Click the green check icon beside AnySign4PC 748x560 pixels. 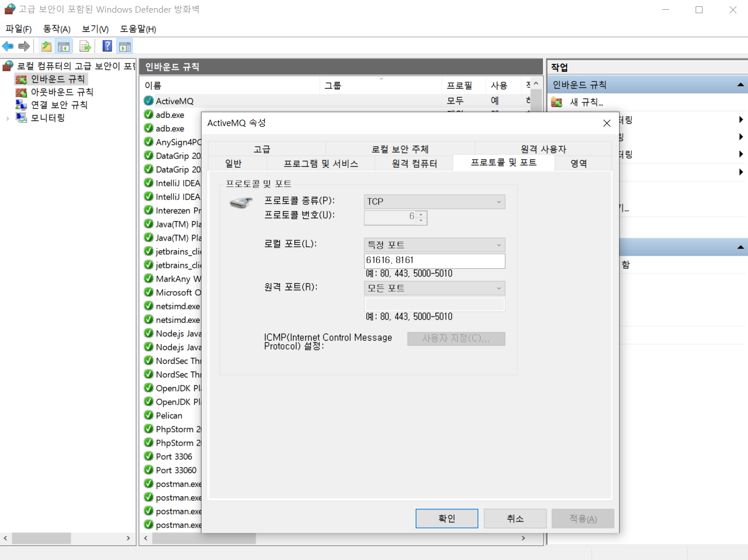click(149, 142)
